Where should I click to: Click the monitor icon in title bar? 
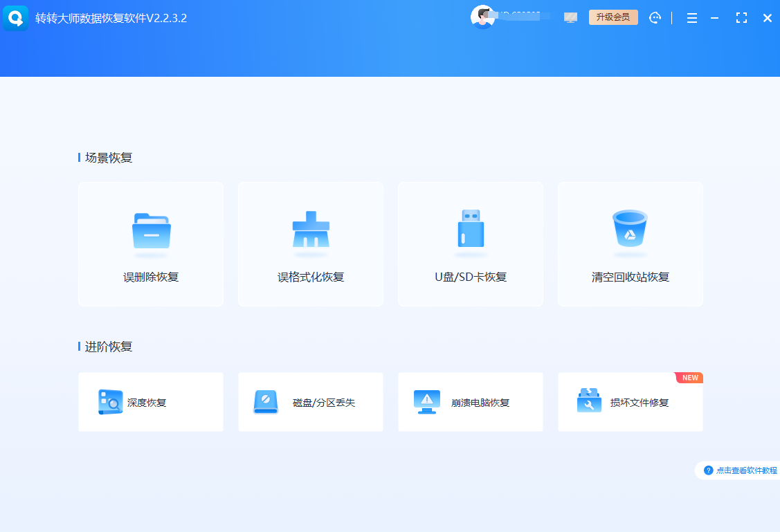570,17
